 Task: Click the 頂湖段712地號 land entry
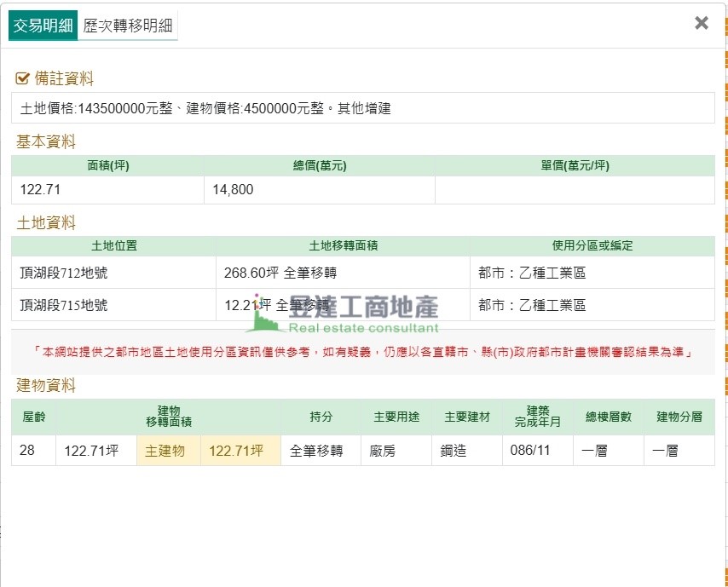[64, 273]
